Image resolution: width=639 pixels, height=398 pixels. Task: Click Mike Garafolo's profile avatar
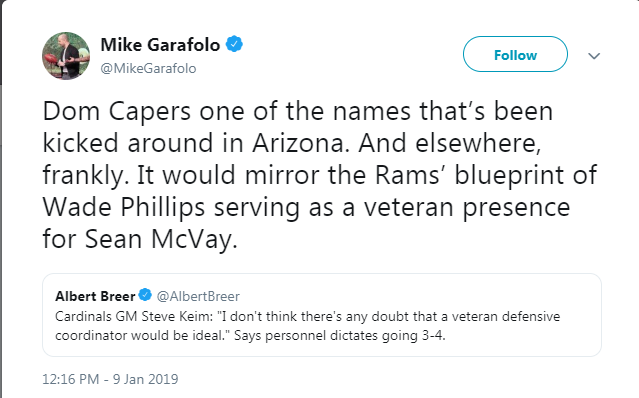pyautogui.click(x=66, y=56)
